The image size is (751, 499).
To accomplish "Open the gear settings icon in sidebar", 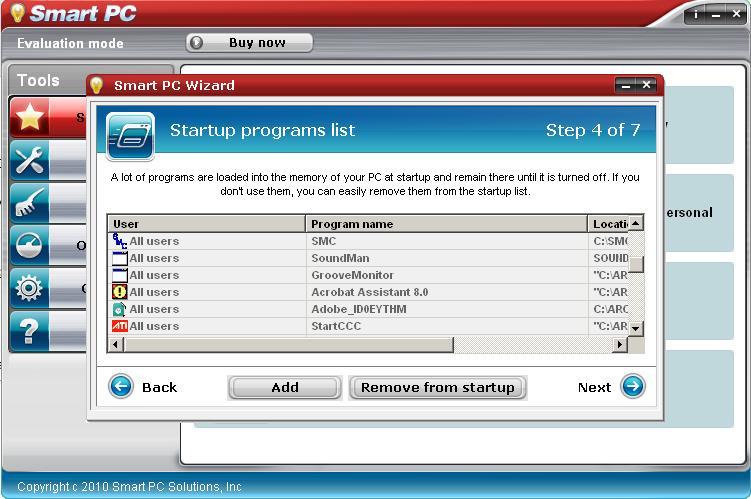I will pos(30,288).
